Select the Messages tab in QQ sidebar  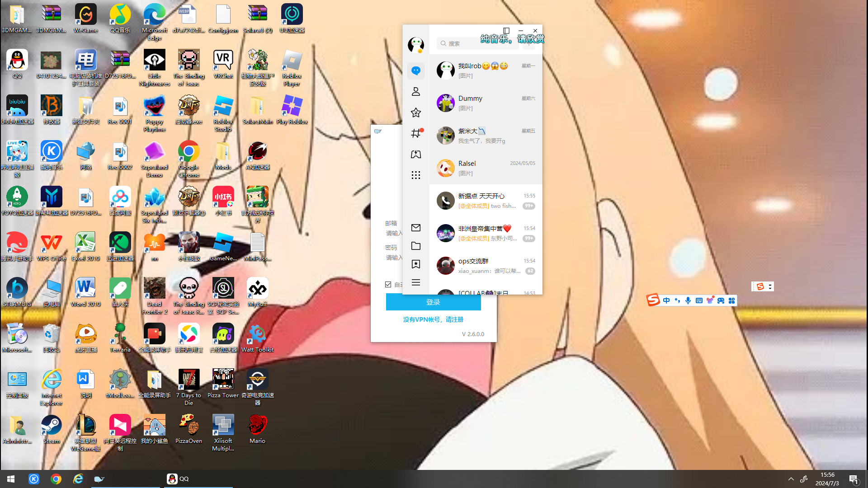[x=416, y=71]
